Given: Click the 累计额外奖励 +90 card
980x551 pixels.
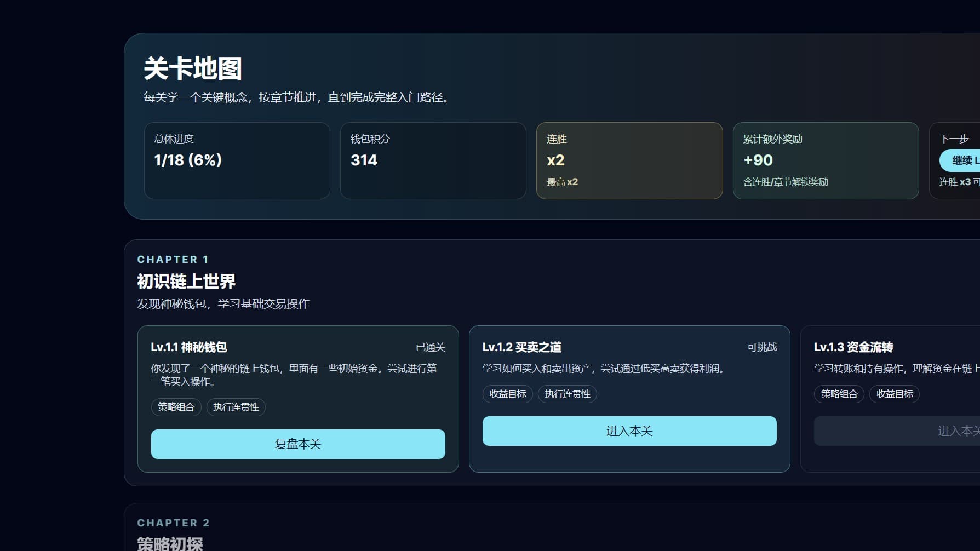Looking at the screenshot, I should pos(826,160).
